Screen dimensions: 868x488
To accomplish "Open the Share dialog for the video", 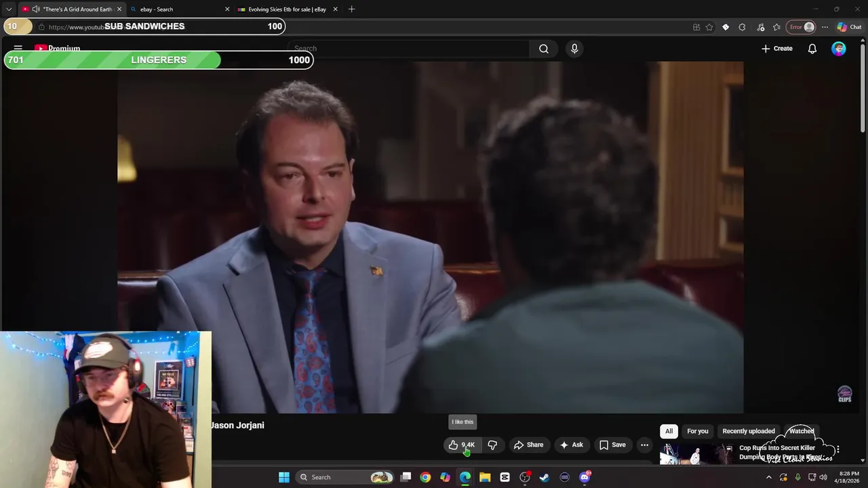I will coord(528,445).
